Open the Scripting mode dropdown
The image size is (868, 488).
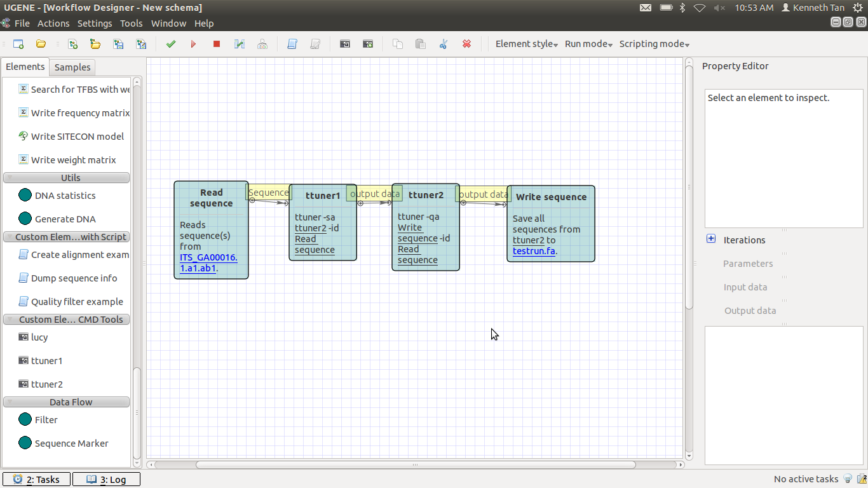click(654, 44)
